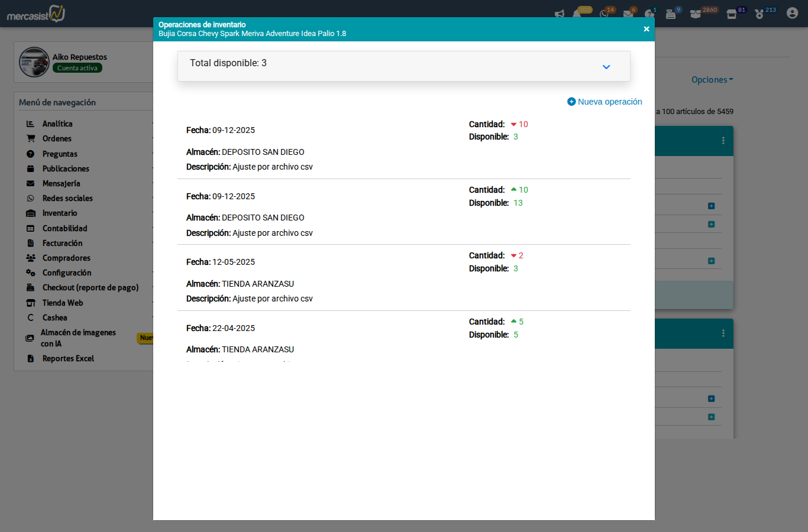
Task: Open the user profile icon in the top bar
Action: click(792, 13)
